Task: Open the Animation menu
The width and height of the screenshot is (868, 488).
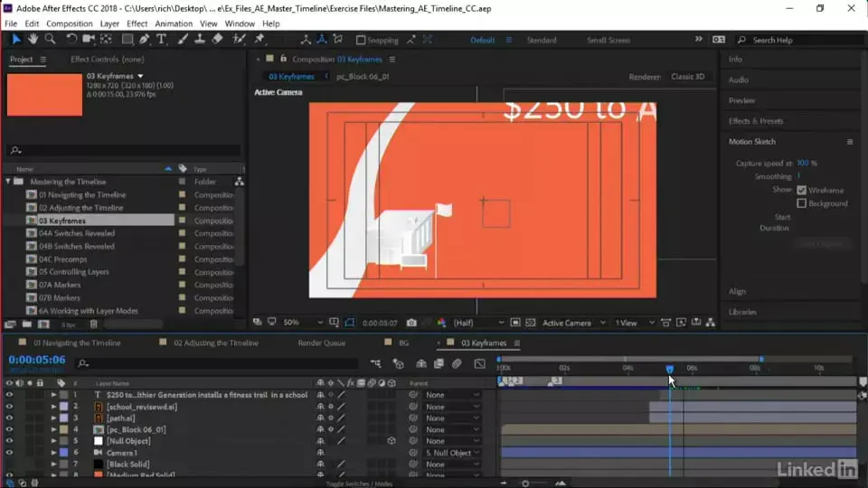Action: point(174,23)
